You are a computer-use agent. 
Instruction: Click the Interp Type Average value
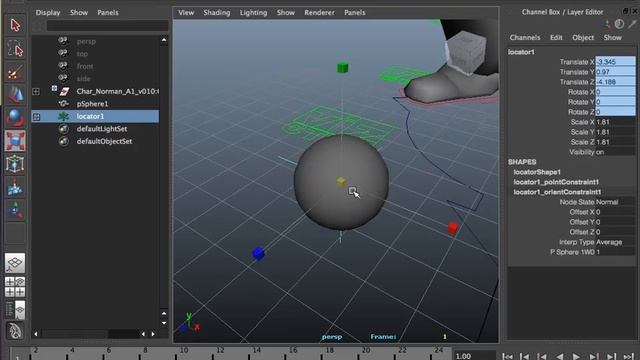coord(615,242)
